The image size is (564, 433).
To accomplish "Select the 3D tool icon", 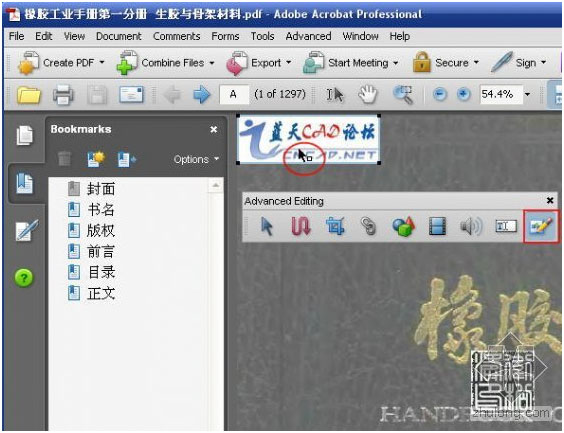I will tap(403, 227).
